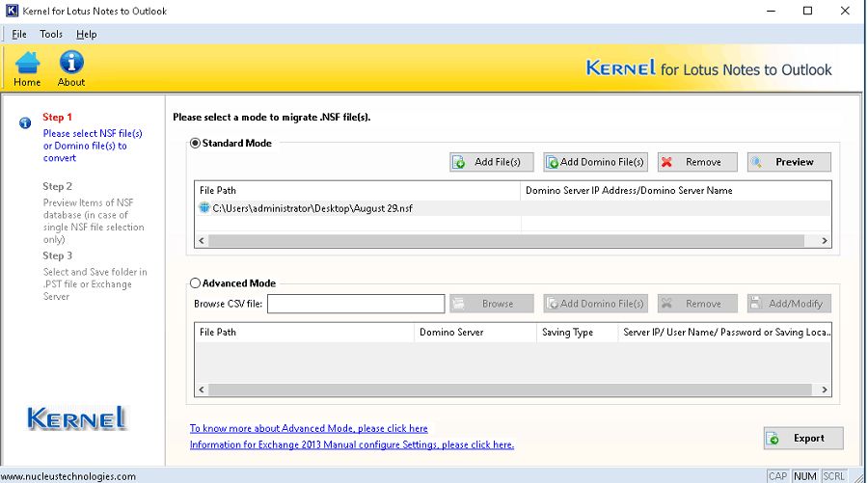
Task: Click Add File(s) in Standard Mode
Action: [x=492, y=162]
